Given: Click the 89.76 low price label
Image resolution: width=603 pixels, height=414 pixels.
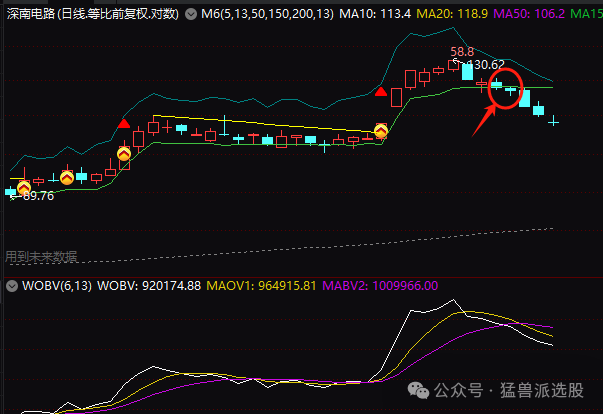Looking at the screenshot, I should (38, 196).
